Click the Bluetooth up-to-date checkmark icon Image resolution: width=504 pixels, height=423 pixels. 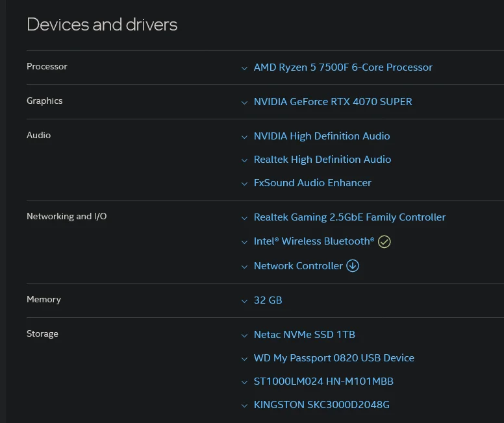pos(384,241)
